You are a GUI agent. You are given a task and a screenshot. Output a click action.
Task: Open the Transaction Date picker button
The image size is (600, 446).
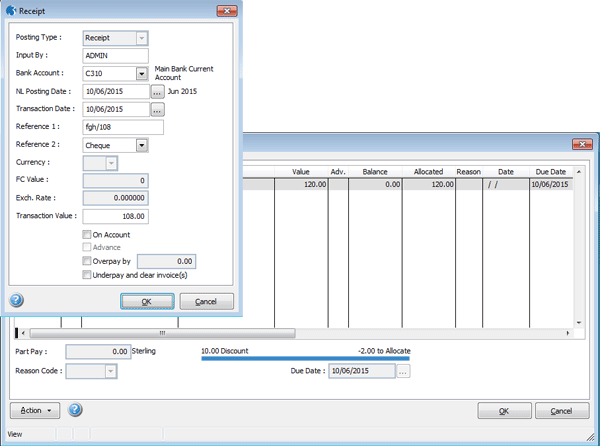pyautogui.click(x=157, y=109)
